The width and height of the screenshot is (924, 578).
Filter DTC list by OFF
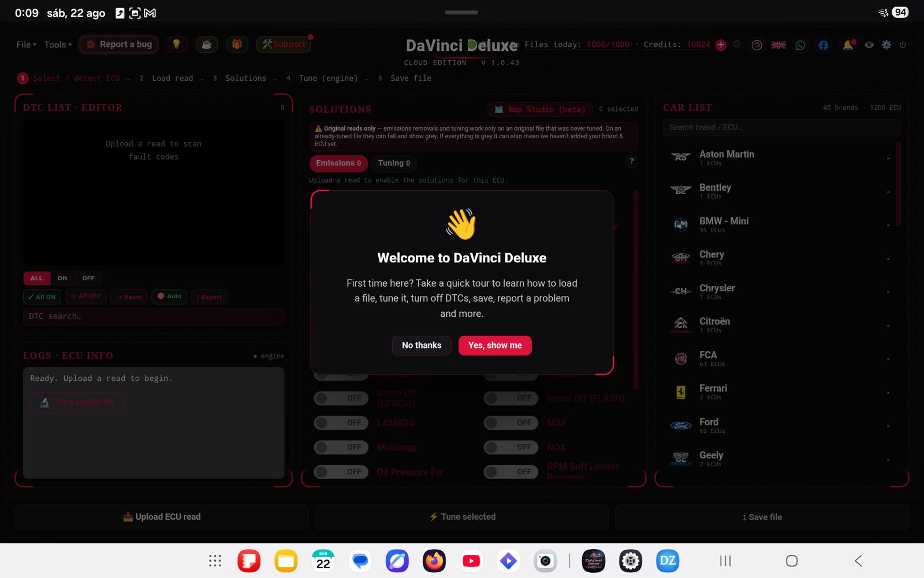pos(88,278)
